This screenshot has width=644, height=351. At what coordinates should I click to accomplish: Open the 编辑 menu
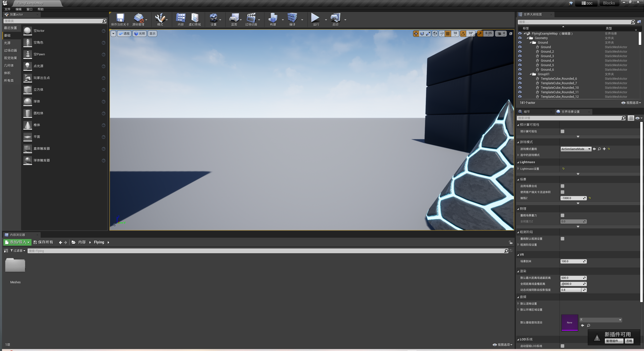[18, 9]
